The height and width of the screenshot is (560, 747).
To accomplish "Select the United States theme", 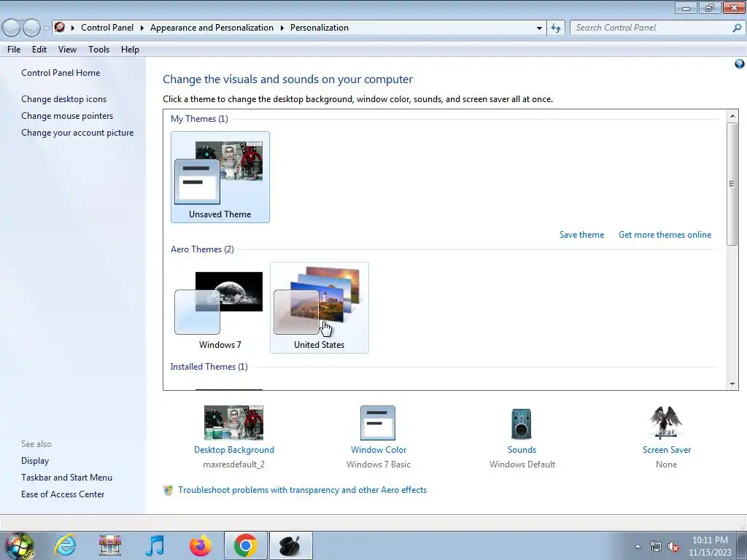I will (x=320, y=308).
